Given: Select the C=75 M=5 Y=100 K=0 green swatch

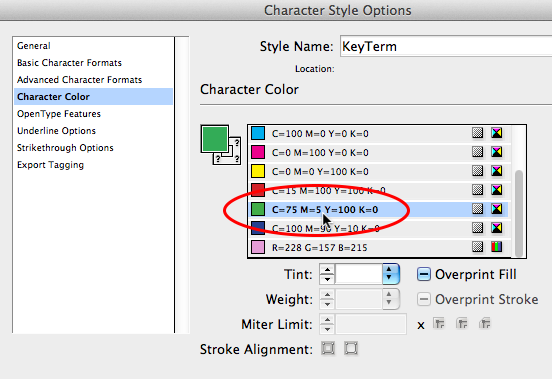Looking at the screenshot, I should pyautogui.click(x=379, y=209).
